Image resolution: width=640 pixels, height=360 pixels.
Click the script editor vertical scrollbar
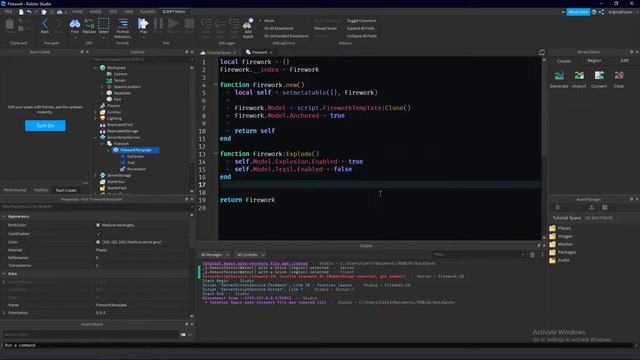(x=544, y=148)
